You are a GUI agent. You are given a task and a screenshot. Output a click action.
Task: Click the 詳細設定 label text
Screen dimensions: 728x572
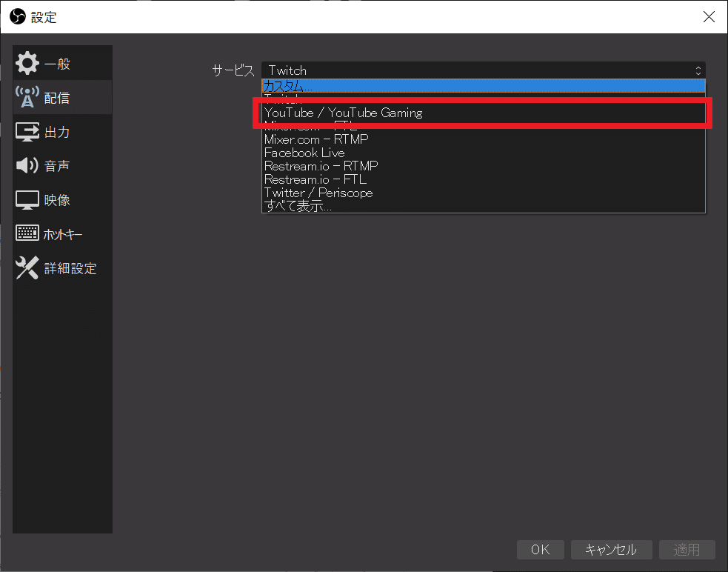[x=70, y=268]
